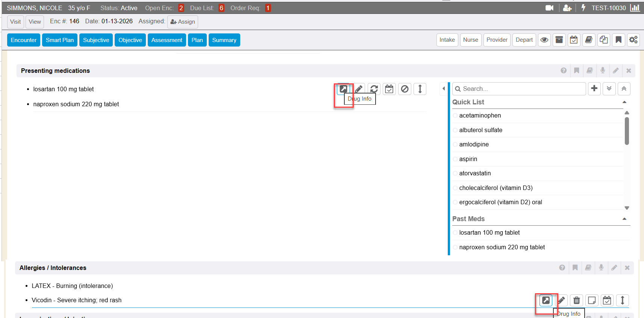
Task: Click the refresh icon for losartan medication
Action: tap(374, 89)
